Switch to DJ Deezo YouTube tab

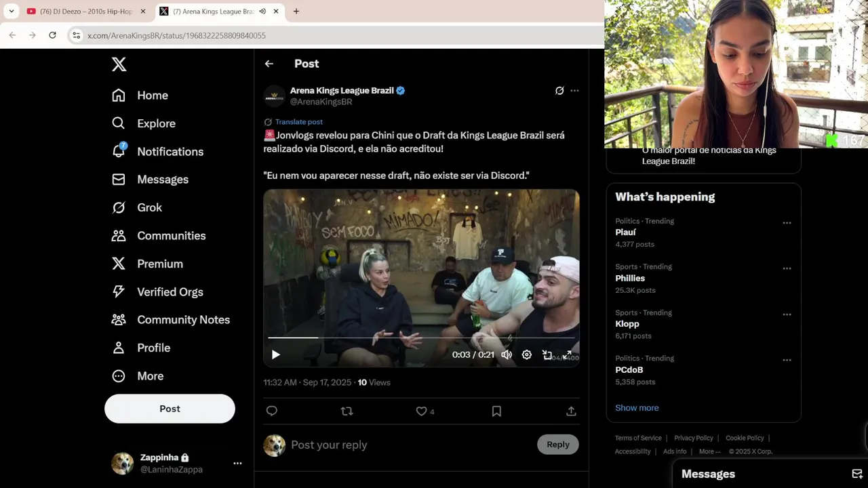pyautogui.click(x=85, y=12)
